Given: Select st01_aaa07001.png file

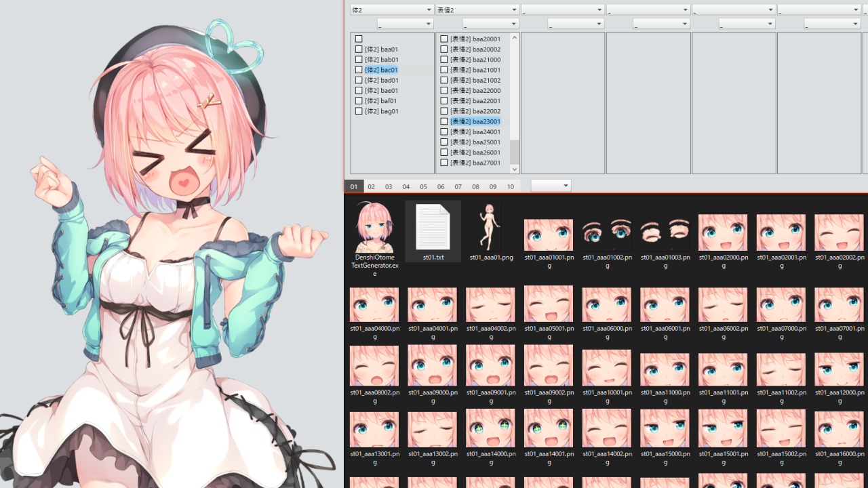Looking at the screenshot, I should (x=840, y=304).
